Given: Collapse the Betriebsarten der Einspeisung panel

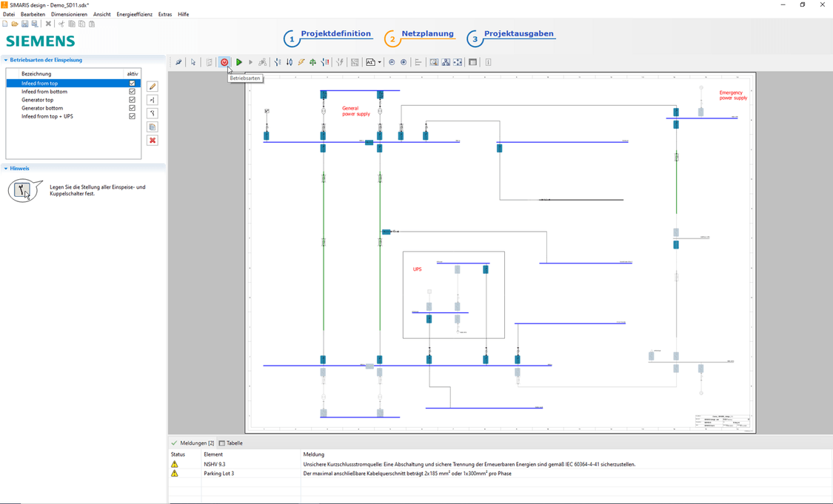Looking at the screenshot, I should click(6, 59).
